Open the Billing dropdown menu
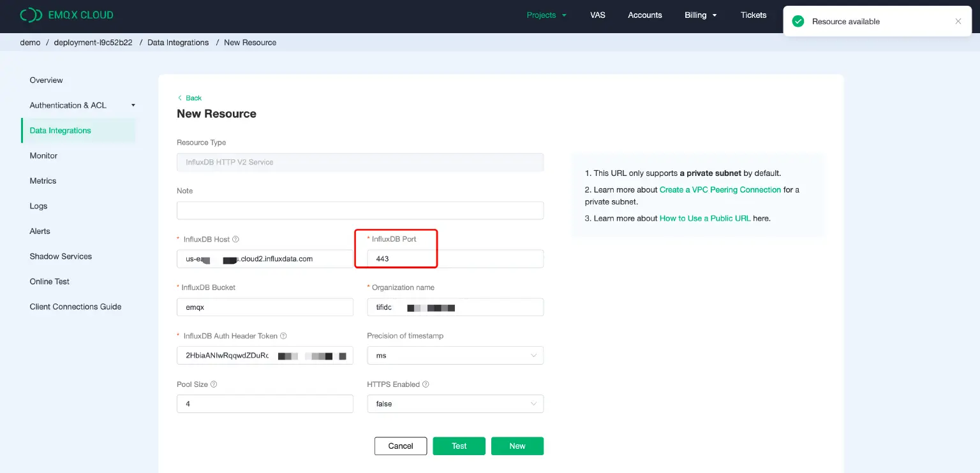Image resolution: width=980 pixels, height=473 pixels. 700,15
